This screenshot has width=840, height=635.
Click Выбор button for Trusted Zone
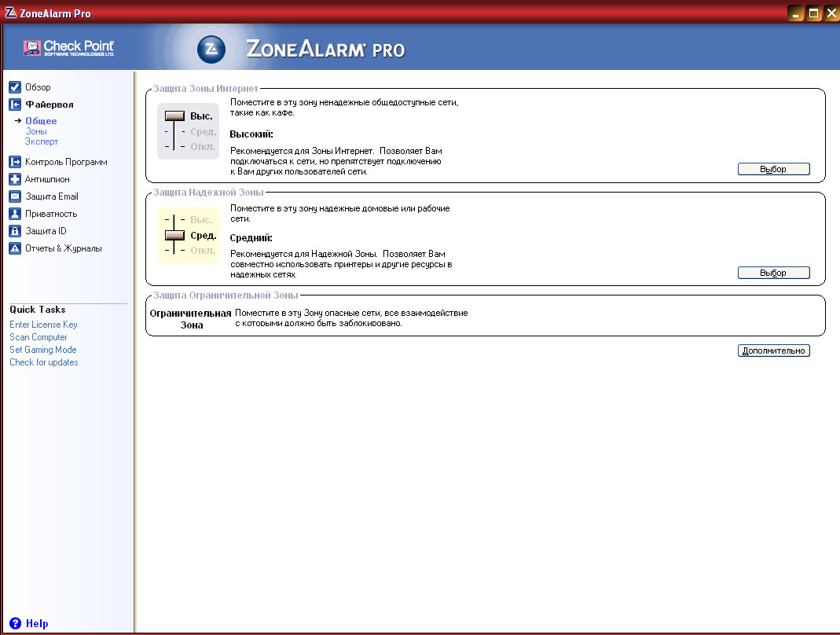coord(773,273)
